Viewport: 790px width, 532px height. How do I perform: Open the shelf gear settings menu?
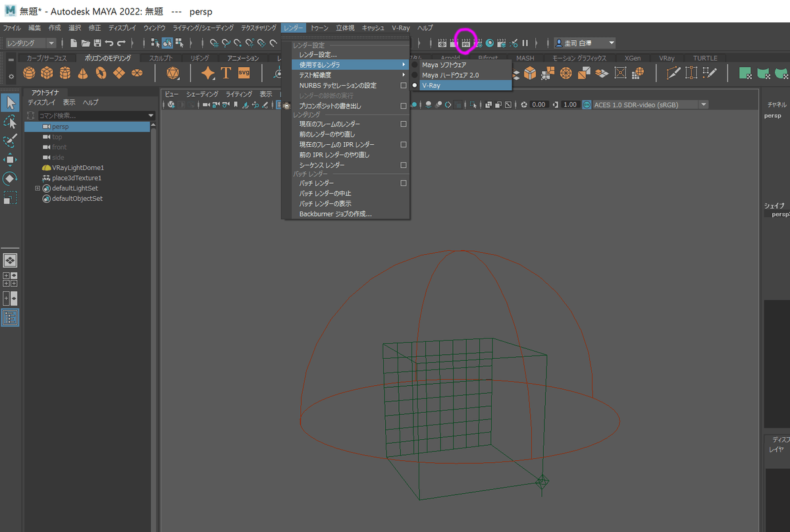10,77
